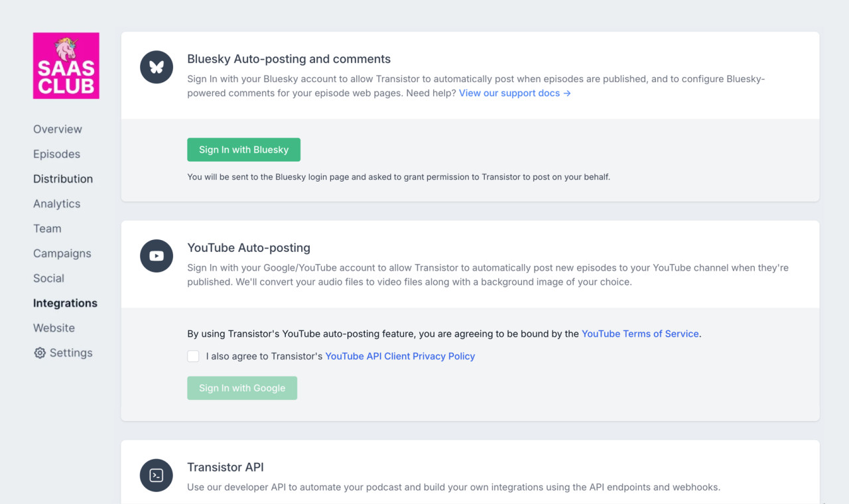Check the YouTube API Privacy Policy checkbox
The image size is (849, 504).
(193, 356)
